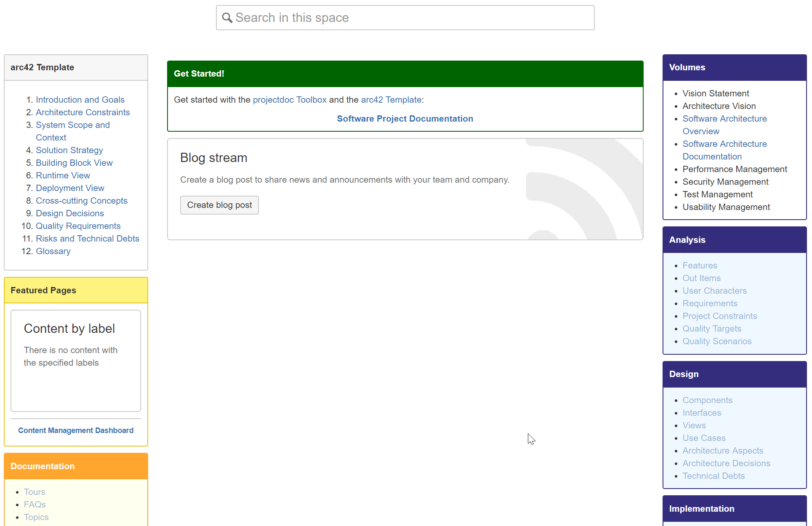Go to Architecture Constraints section

pyautogui.click(x=83, y=112)
